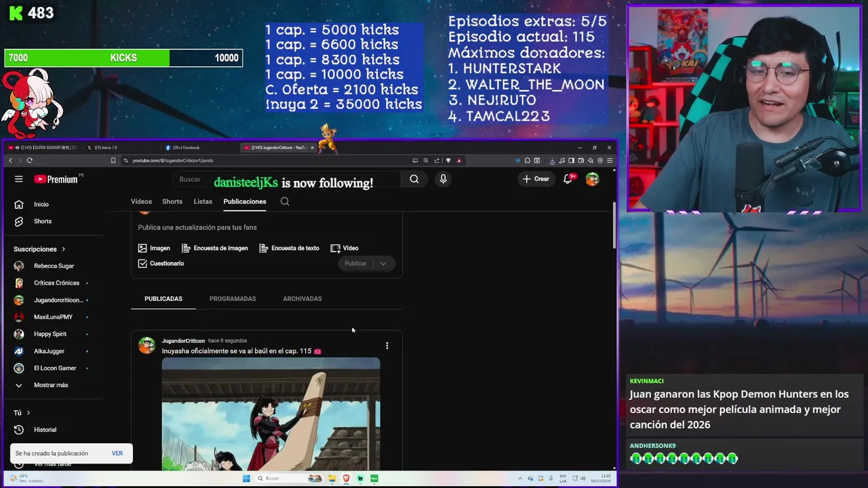Search within channel magnifier icon
This screenshot has height=488, width=868.
(285, 201)
